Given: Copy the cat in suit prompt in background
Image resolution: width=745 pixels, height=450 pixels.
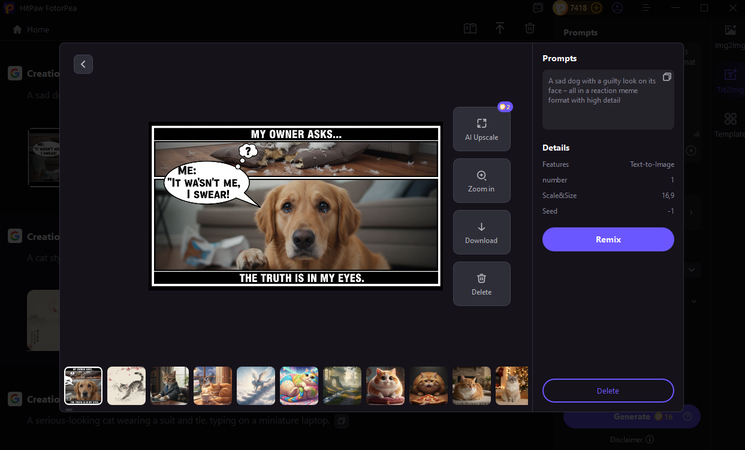Looking at the screenshot, I should coord(341,421).
